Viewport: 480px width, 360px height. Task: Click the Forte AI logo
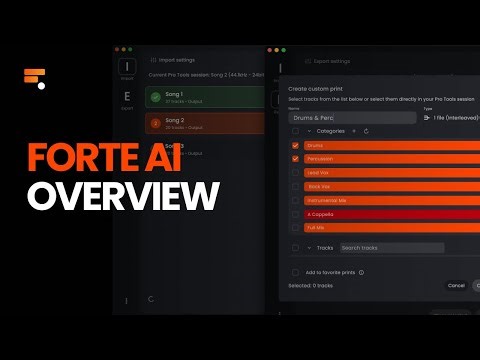coord(35,79)
